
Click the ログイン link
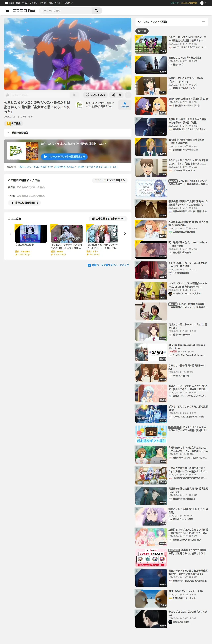(x=175, y=3)
